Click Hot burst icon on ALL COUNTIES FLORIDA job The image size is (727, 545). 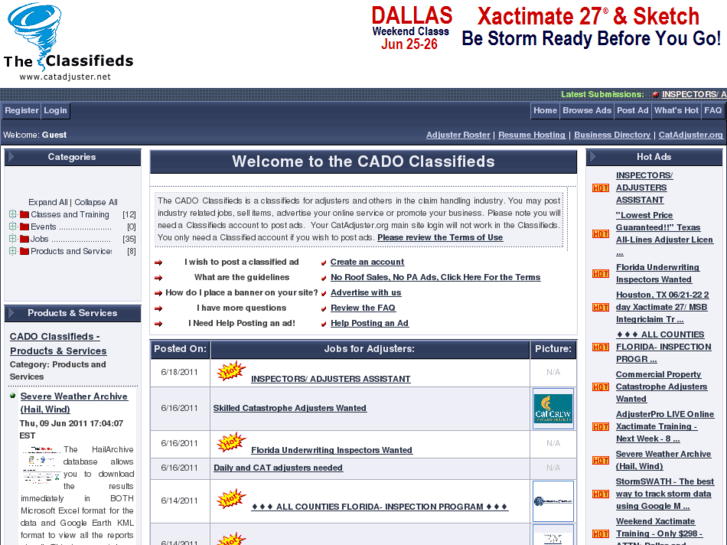click(x=231, y=499)
